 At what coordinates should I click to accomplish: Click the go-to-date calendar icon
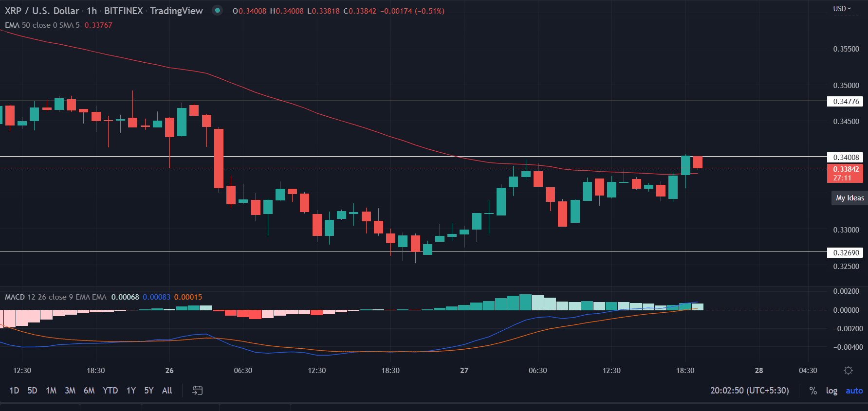197,391
